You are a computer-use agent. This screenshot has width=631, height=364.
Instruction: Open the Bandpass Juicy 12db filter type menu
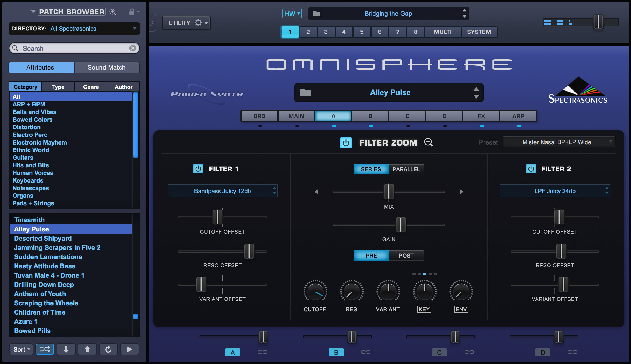point(222,191)
